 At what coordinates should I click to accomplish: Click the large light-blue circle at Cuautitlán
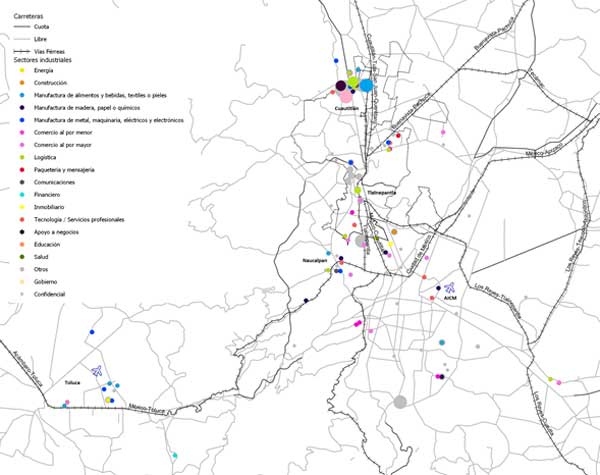(x=366, y=85)
